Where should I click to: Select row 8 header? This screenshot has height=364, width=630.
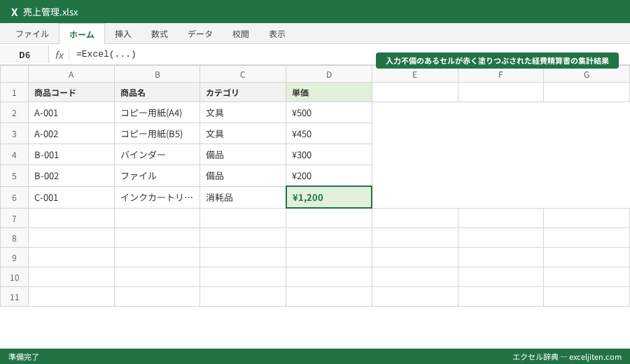click(14, 238)
